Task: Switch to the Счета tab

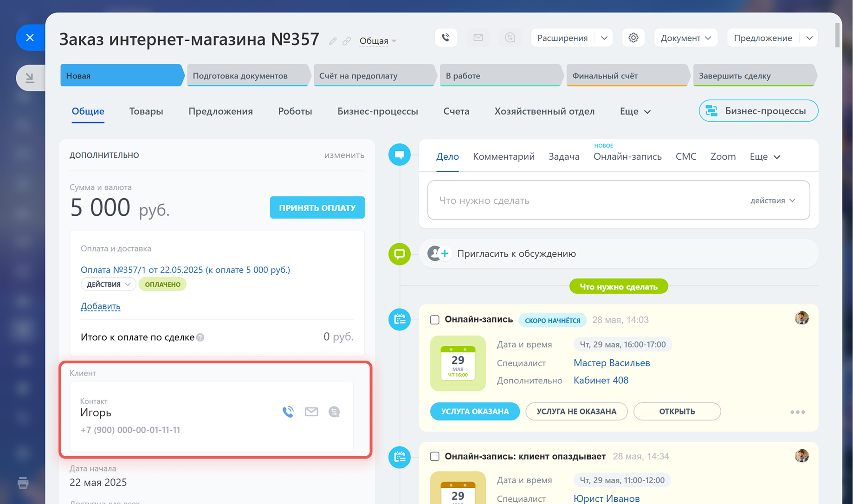Action: [x=456, y=111]
